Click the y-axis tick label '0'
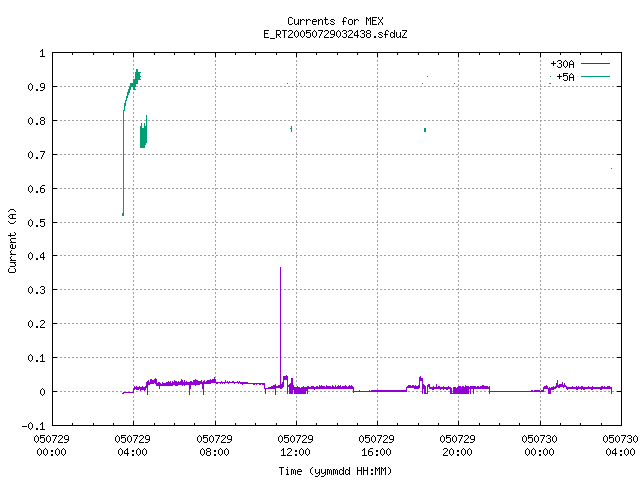The image size is (640, 480). pyautogui.click(x=42, y=392)
